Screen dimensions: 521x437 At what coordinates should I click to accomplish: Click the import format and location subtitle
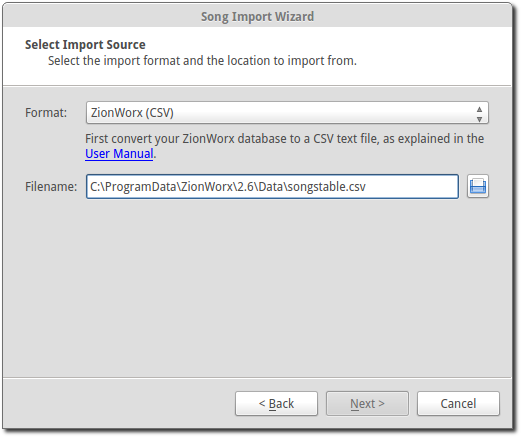click(202, 61)
